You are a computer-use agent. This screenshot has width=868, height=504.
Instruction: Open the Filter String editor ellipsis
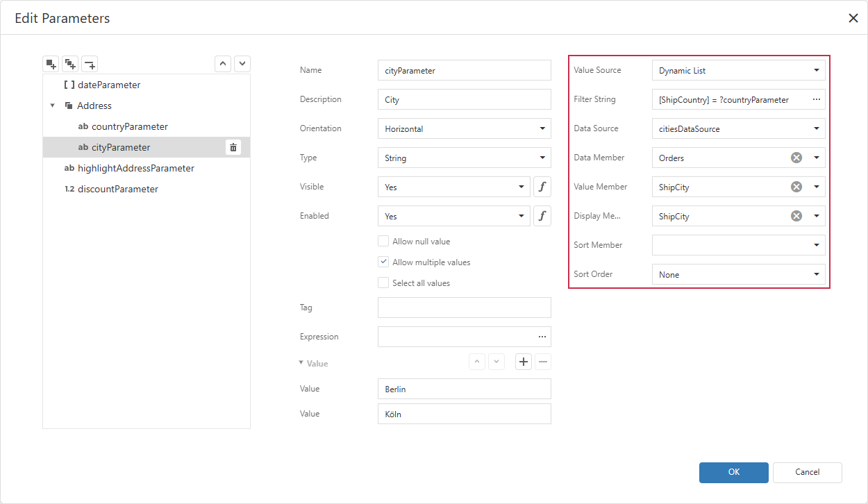pyautogui.click(x=816, y=99)
